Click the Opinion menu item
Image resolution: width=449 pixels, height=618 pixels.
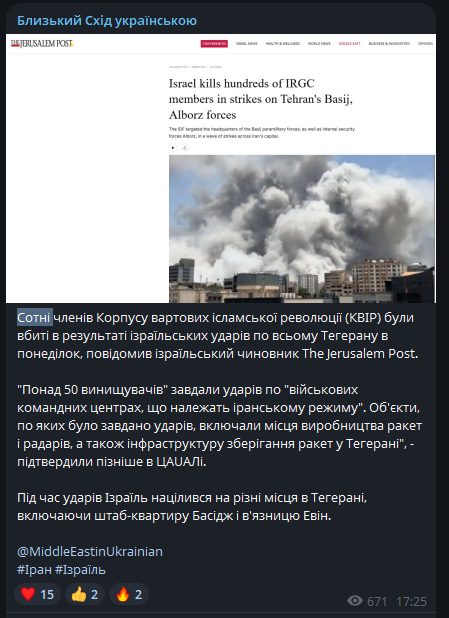coord(425,43)
